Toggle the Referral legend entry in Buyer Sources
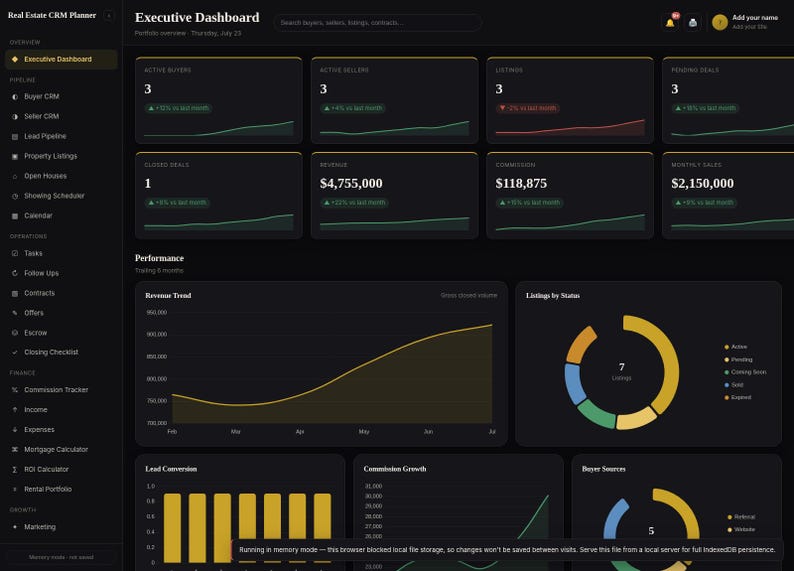The image size is (794, 571). coord(741,517)
